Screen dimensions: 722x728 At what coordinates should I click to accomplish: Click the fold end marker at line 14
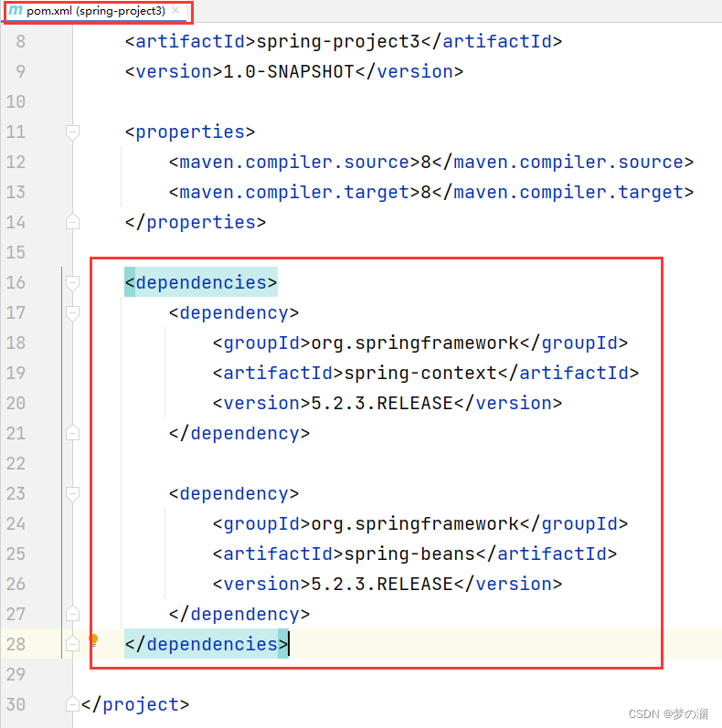pyautogui.click(x=72, y=222)
